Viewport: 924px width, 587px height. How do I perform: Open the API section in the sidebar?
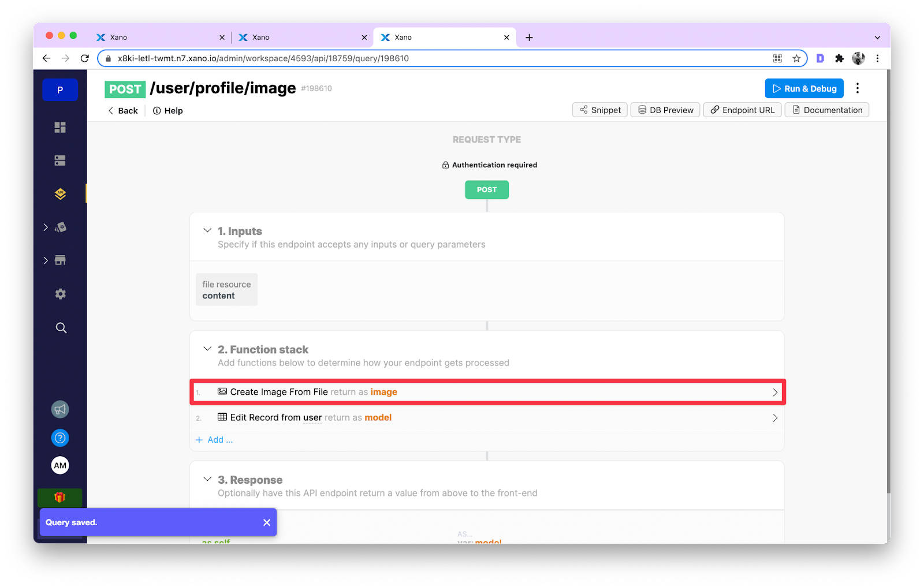coord(60,194)
